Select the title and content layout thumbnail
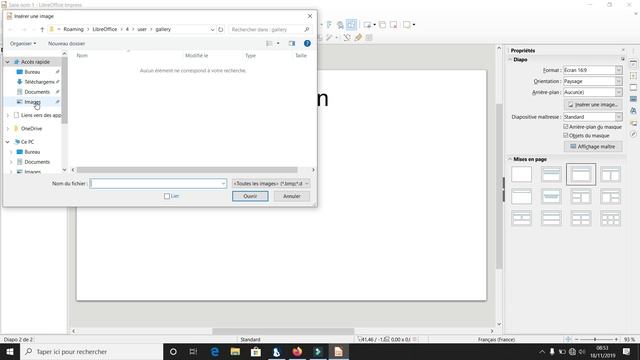640x360 pixels. (x=581, y=174)
